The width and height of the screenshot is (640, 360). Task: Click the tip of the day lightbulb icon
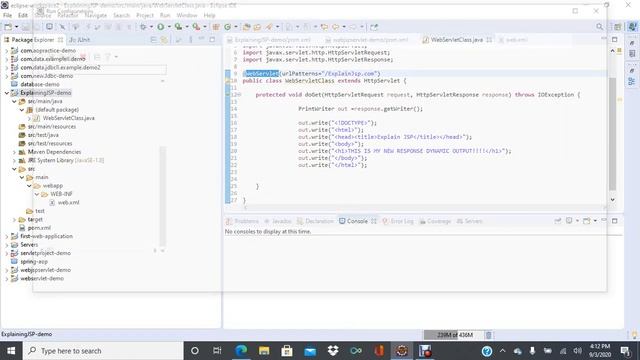point(634,335)
